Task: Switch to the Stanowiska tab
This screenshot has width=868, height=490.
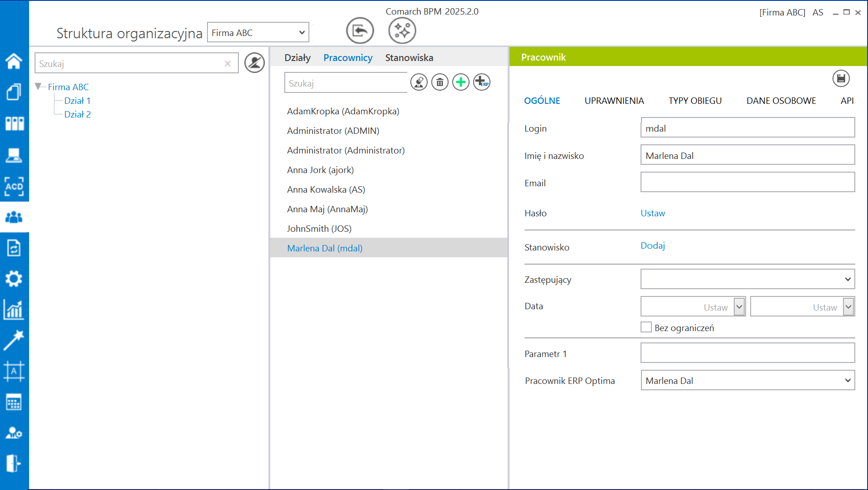Action: point(409,58)
